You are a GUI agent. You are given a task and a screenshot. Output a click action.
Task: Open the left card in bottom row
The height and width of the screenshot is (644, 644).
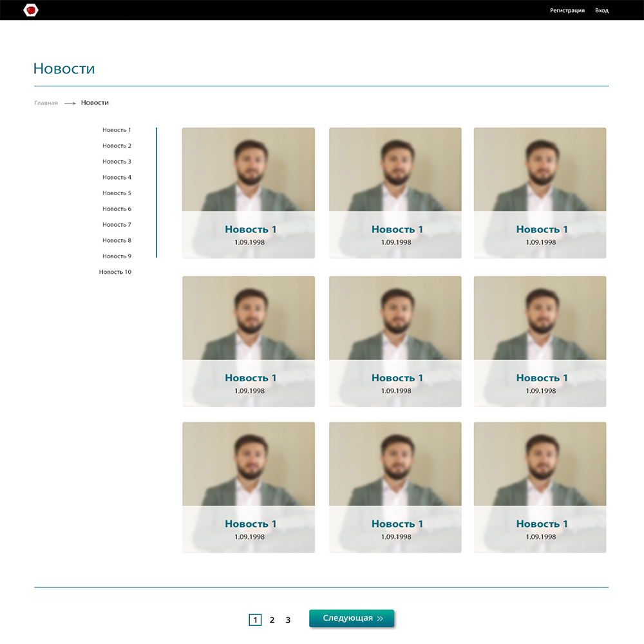249,487
